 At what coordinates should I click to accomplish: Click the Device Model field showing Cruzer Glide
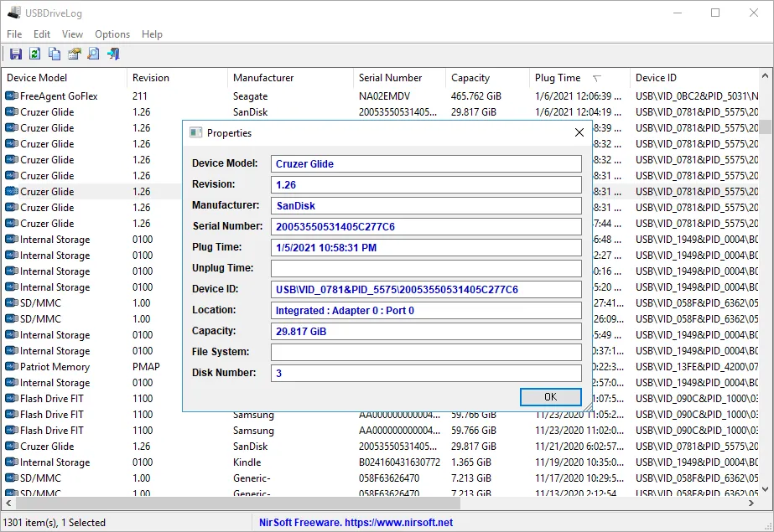426,163
